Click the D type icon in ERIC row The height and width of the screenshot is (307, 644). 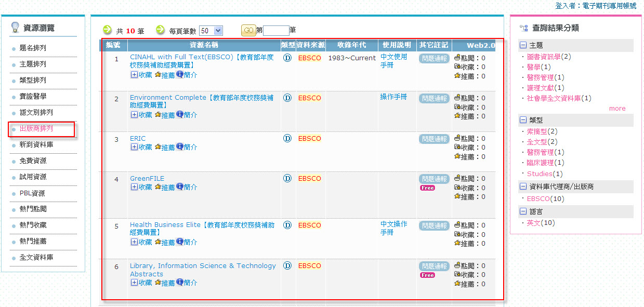coord(287,138)
